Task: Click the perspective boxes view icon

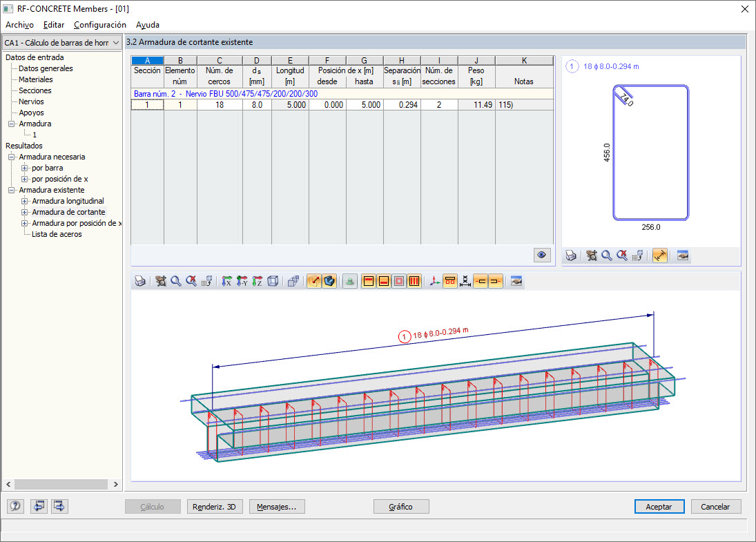Action: 293,281
